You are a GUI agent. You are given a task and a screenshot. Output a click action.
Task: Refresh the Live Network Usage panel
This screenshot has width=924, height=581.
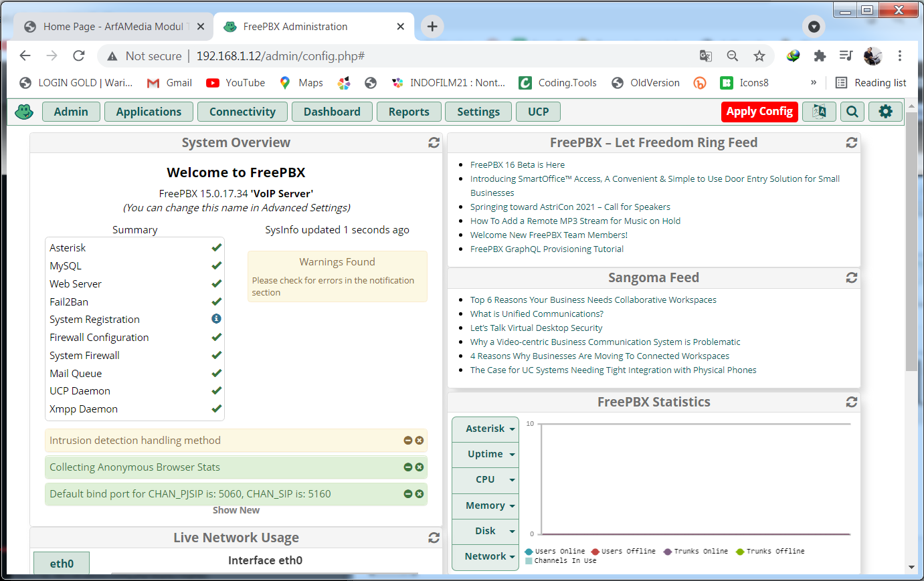click(x=434, y=538)
